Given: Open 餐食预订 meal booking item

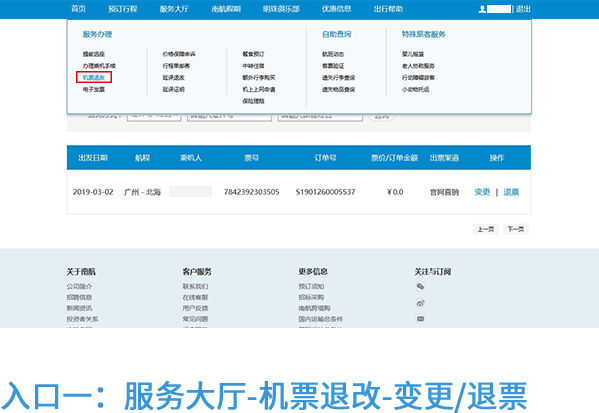Looking at the screenshot, I should 253,54.
